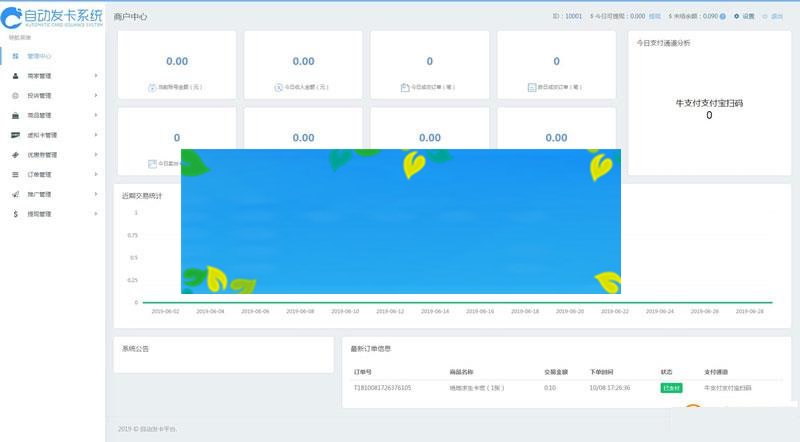Click the 退出 logout link
The height and width of the screenshot is (442, 800).
coord(774,17)
